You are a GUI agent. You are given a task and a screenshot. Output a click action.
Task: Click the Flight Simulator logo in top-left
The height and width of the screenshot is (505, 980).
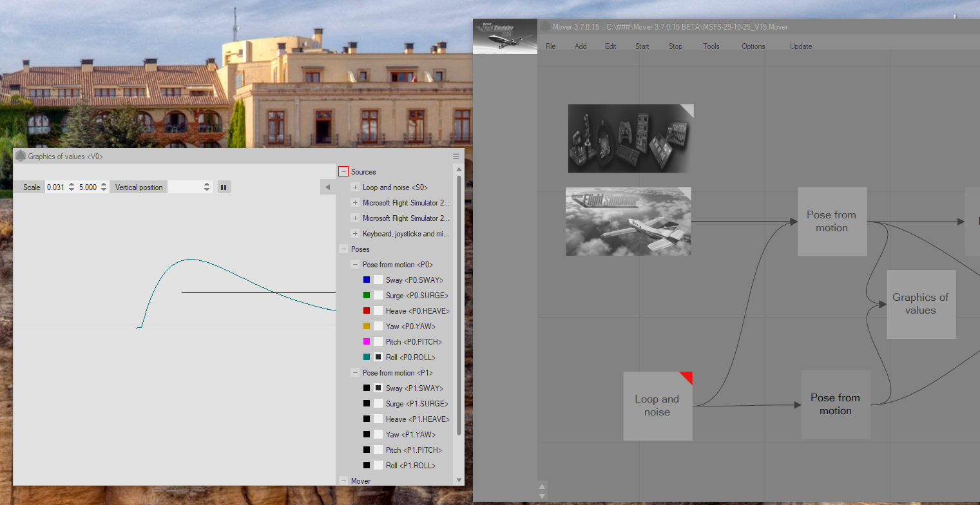tap(505, 37)
